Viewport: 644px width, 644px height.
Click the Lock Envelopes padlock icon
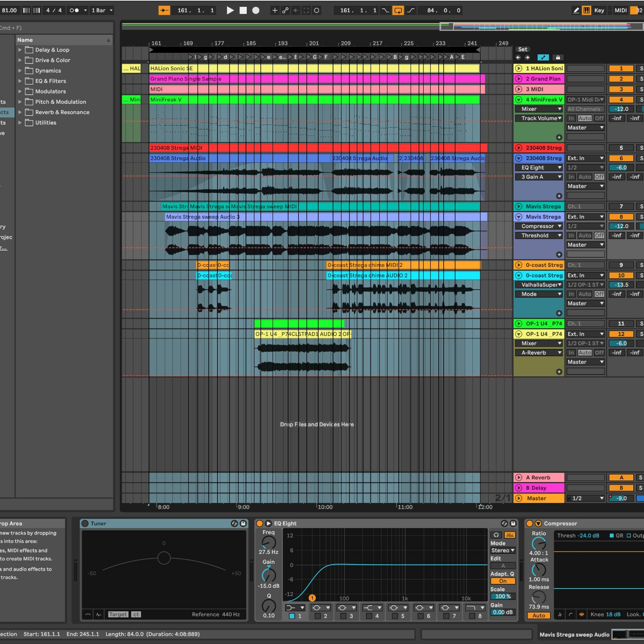(x=558, y=57)
